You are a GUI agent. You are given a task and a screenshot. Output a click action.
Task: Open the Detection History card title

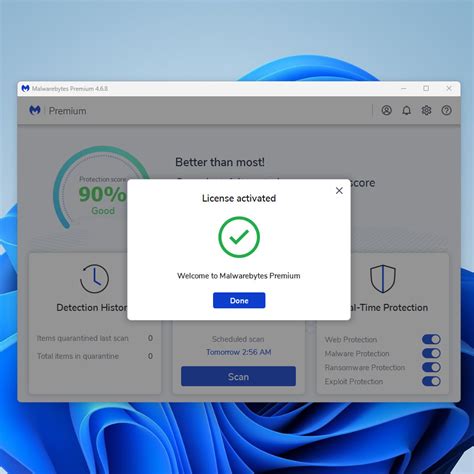coord(92,307)
